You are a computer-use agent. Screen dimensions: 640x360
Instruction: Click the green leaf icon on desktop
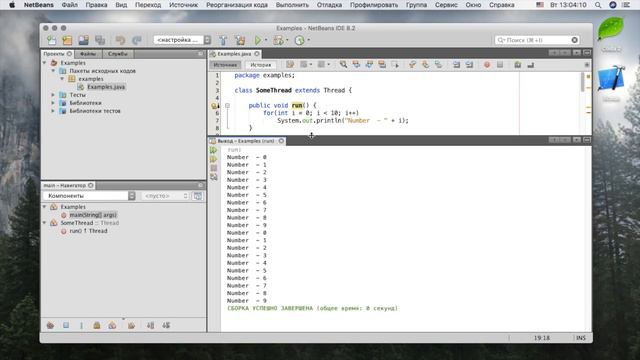click(x=611, y=28)
